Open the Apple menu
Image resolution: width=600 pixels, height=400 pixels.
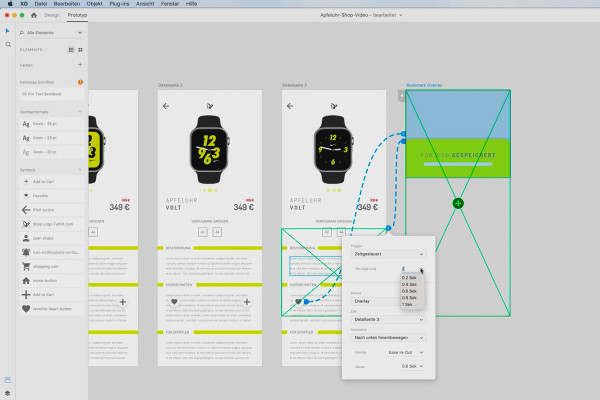[10, 3]
